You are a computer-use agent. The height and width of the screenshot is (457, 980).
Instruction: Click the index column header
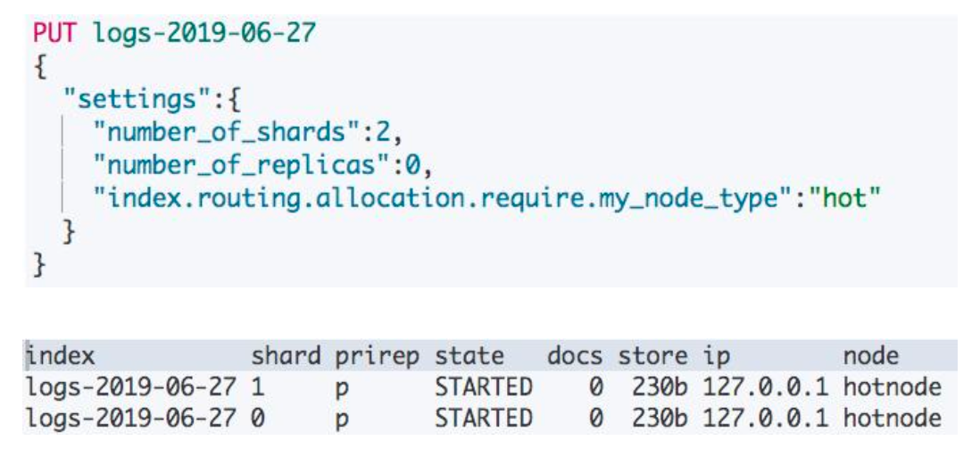[61, 357]
